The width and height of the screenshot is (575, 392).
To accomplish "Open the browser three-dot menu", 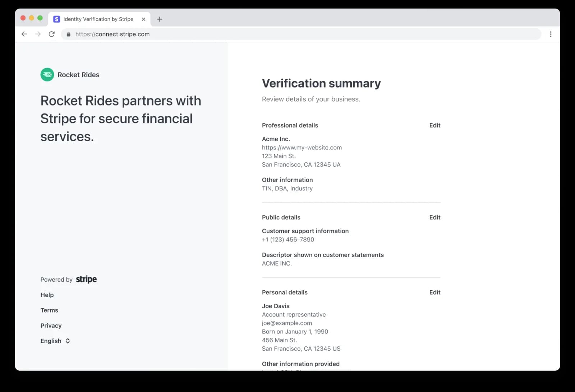I will (551, 34).
